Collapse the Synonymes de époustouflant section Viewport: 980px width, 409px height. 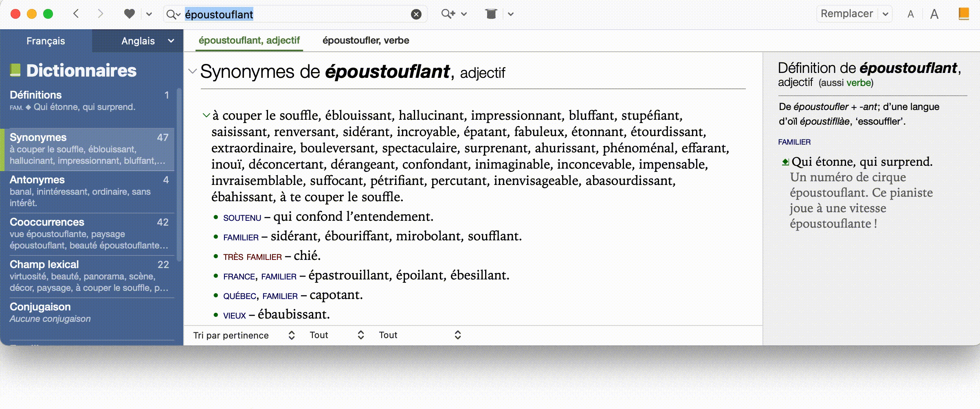click(192, 71)
